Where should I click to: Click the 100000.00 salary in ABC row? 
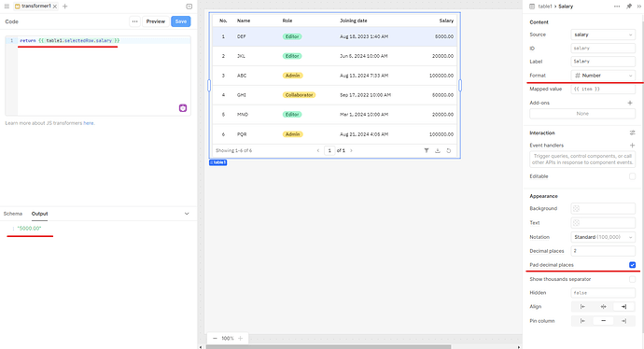(x=441, y=76)
